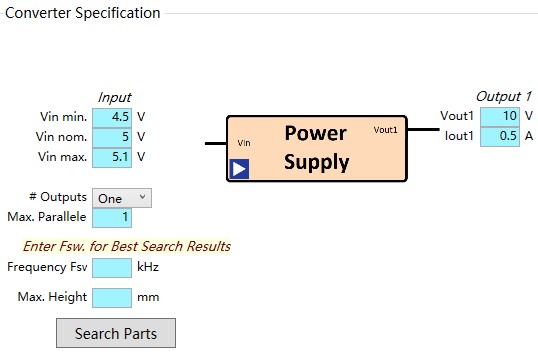
Task: Click the Enter Fsw hint text
Action: 127,246
